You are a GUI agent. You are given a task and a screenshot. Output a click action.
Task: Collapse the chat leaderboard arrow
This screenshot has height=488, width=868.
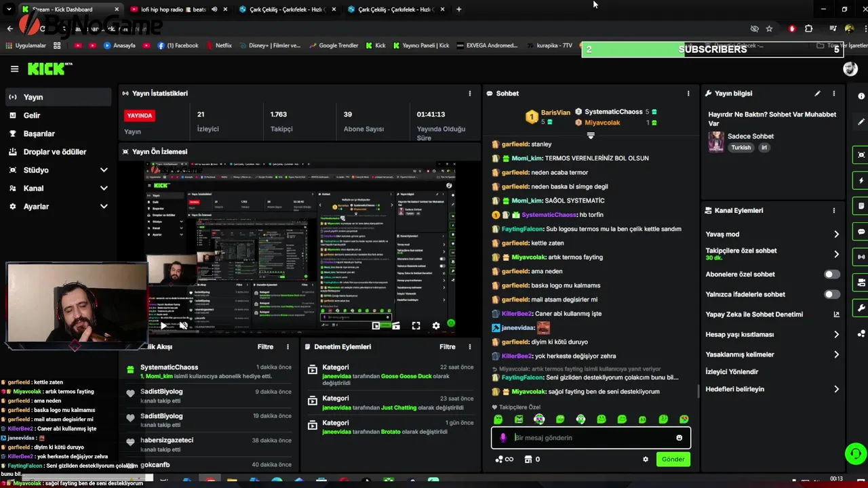tap(591, 136)
